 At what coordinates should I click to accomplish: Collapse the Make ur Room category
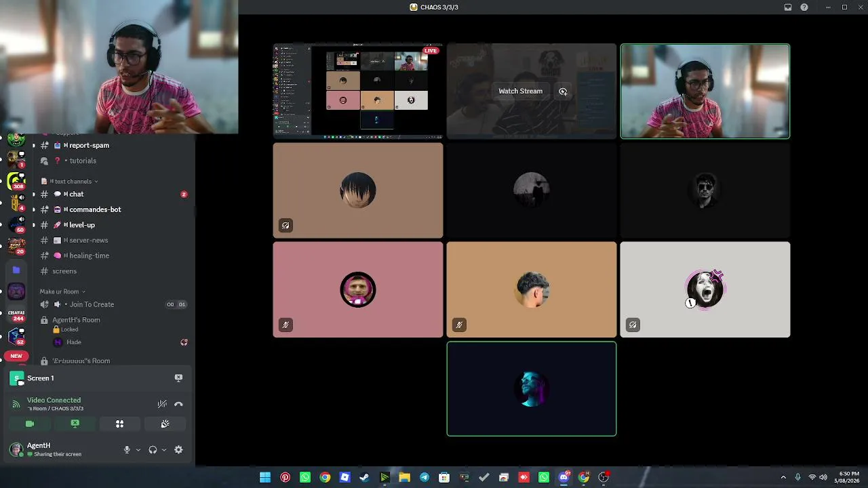62,291
